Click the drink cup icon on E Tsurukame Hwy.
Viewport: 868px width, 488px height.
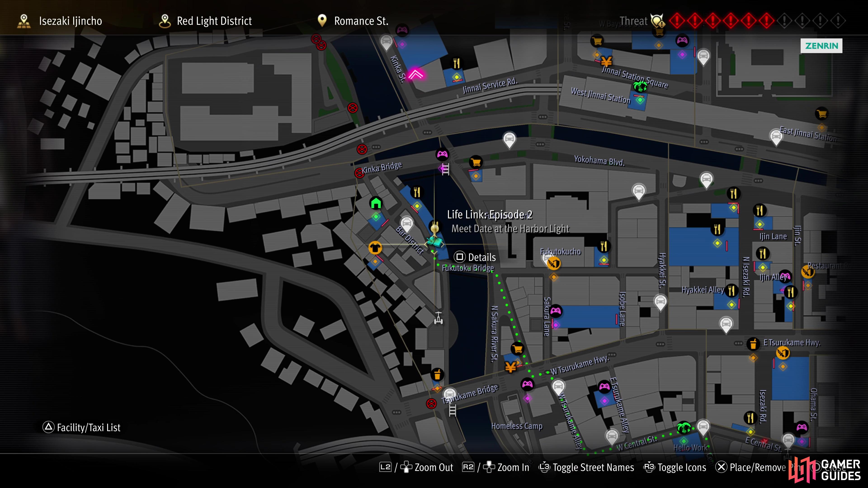tap(753, 344)
